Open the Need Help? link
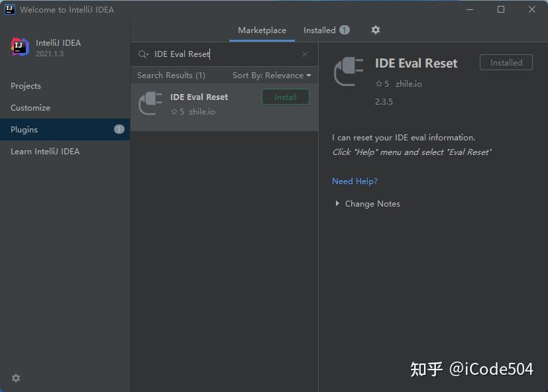Viewport: 548px width, 392px height. tap(355, 181)
